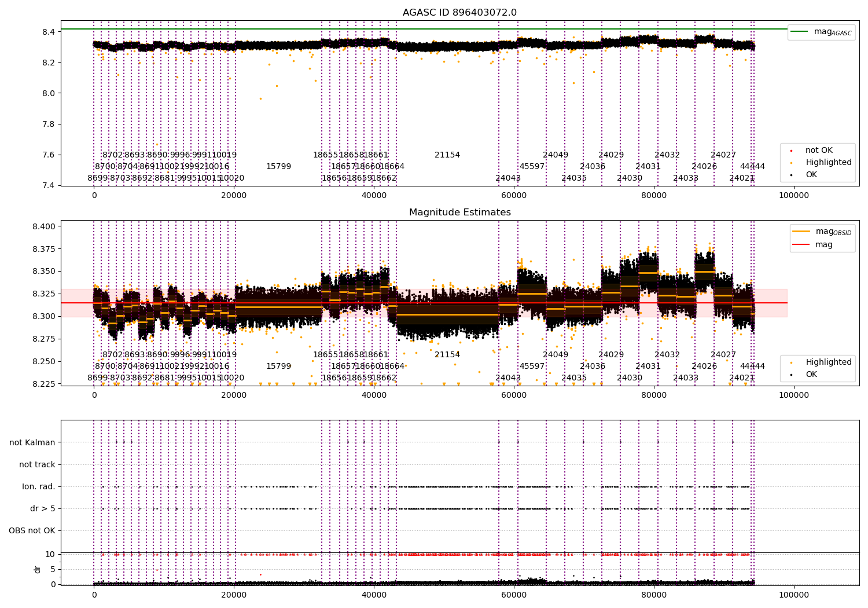Click obsid label 24049 in the middle plot
The width and height of the screenshot is (868, 608).
coord(556,355)
